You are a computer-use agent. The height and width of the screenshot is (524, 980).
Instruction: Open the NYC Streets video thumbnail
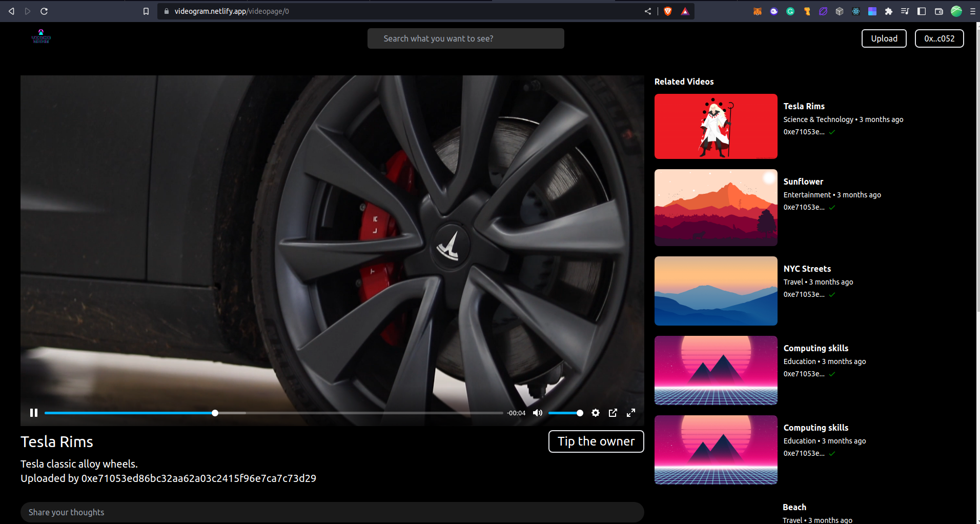(x=716, y=291)
